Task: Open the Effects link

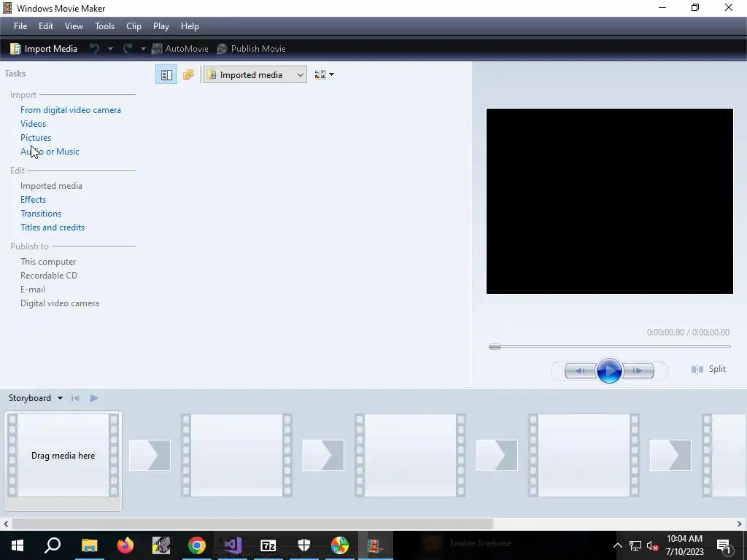Action: 34,200
